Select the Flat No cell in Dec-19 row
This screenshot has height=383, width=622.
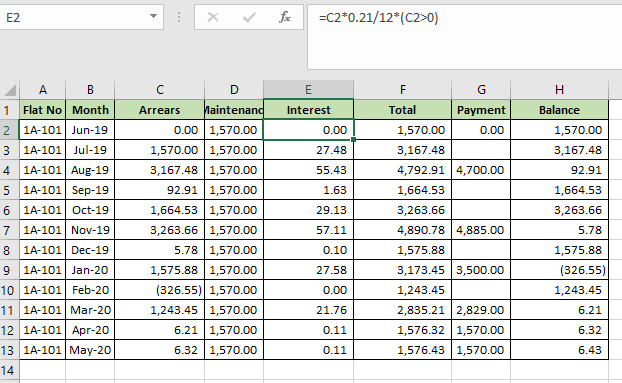point(42,250)
